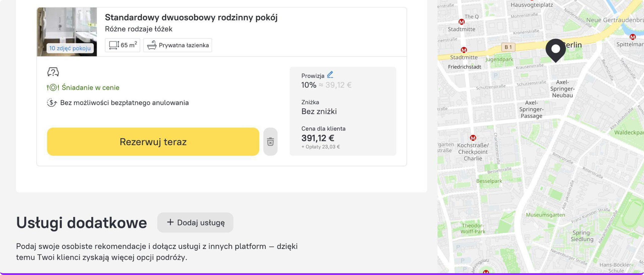This screenshot has width=644, height=275.
Task: Click the private bathroom bathtub icon
Action: pos(152,45)
